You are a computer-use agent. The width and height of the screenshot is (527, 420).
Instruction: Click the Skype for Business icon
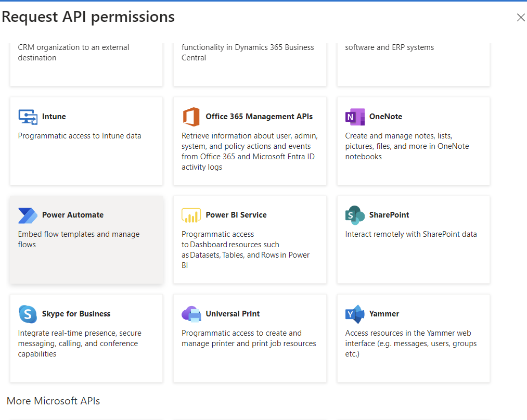(28, 314)
